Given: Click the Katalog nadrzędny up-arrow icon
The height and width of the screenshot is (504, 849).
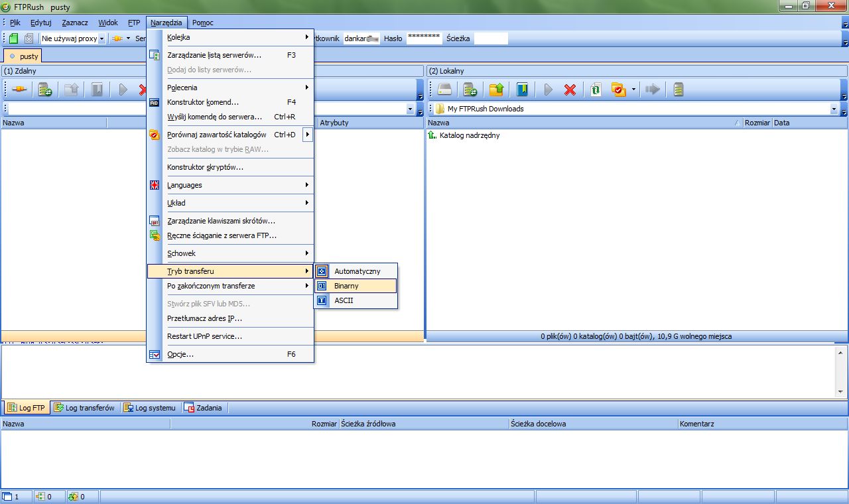Looking at the screenshot, I should coord(432,135).
